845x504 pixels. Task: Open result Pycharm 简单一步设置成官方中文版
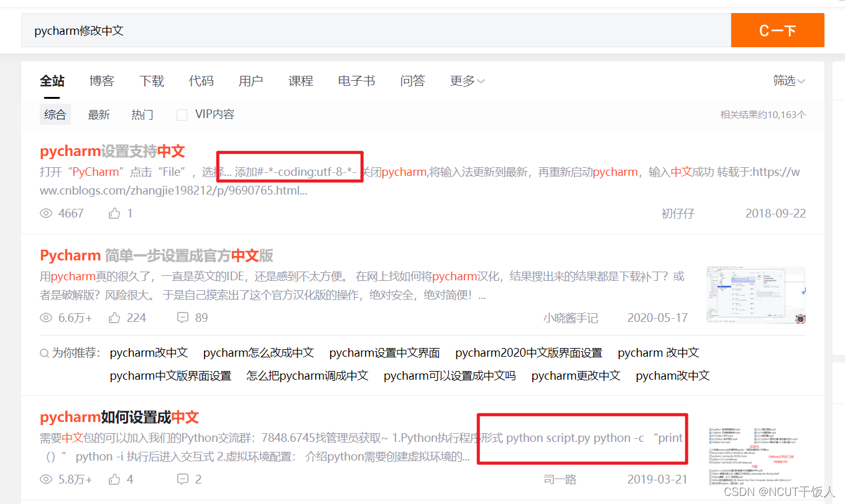coord(157,255)
